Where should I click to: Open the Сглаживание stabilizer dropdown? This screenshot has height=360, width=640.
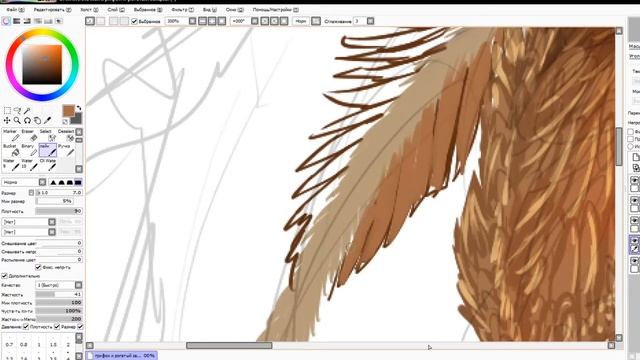pyautogui.click(x=370, y=21)
